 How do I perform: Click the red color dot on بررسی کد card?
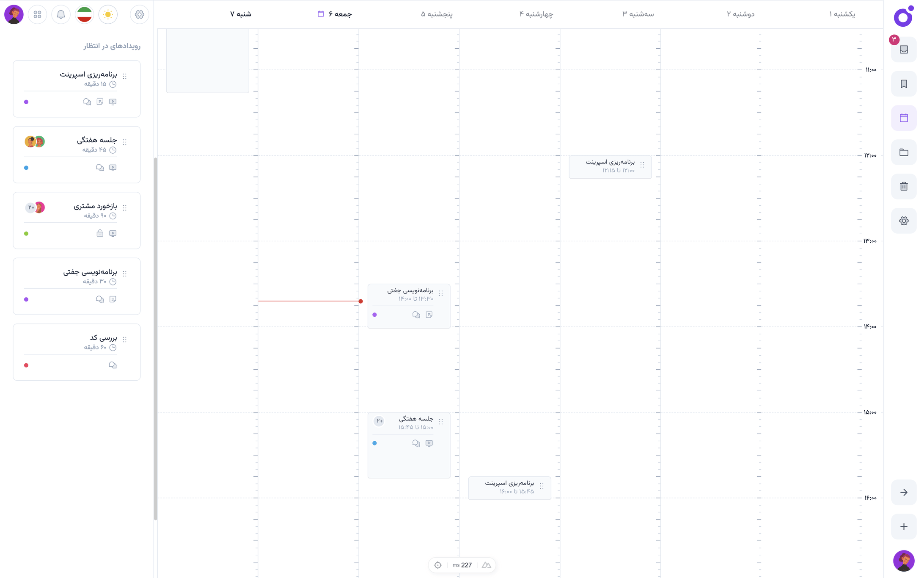(x=26, y=365)
